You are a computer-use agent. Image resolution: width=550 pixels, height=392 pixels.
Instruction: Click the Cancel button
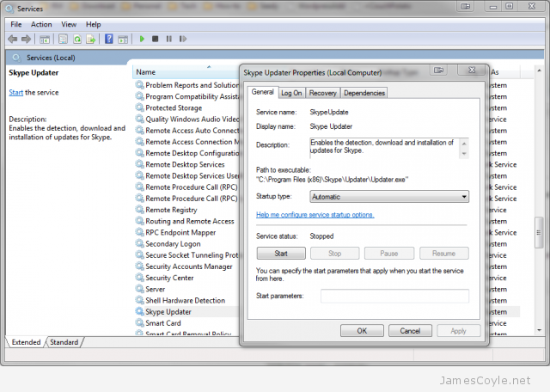(410, 331)
